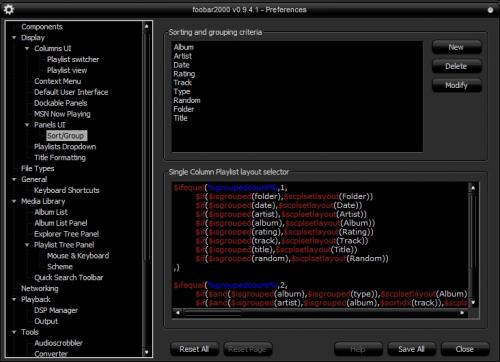
Task: Select Date in sorting criteria list
Action: click(x=181, y=65)
